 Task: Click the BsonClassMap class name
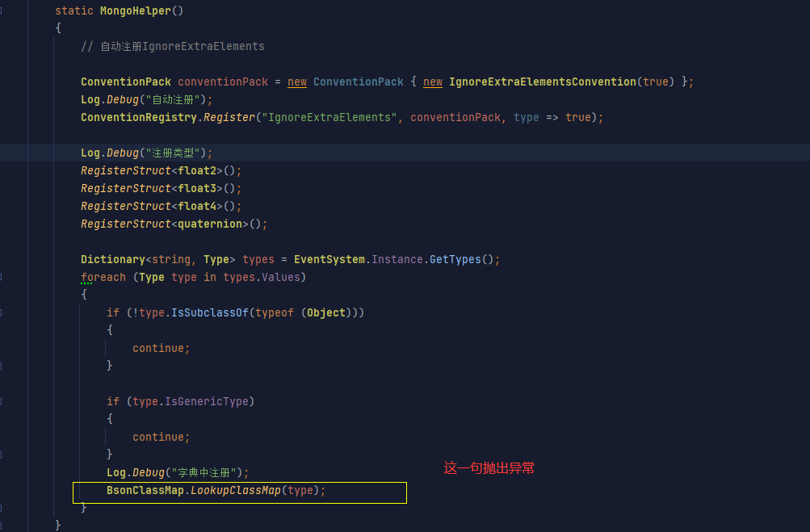[x=145, y=490]
